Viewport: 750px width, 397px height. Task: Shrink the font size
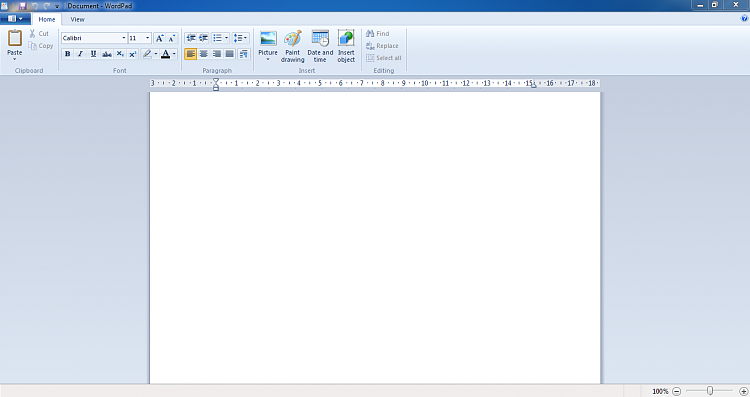point(172,38)
